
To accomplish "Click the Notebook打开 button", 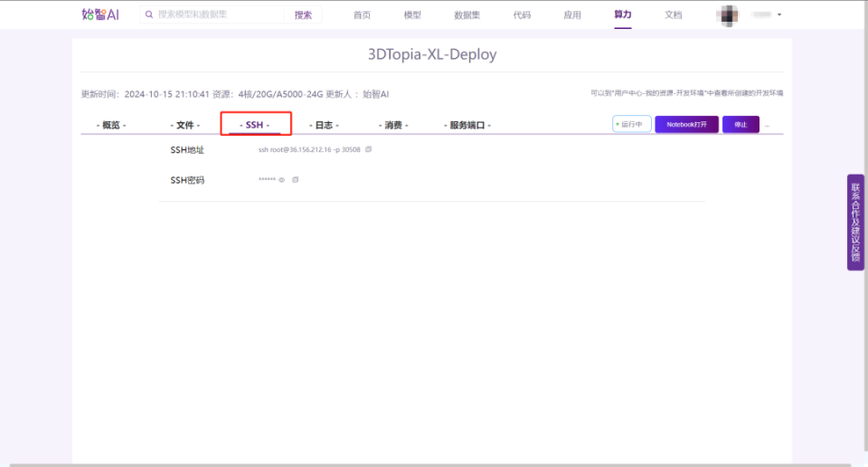I will (x=686, y=124).
